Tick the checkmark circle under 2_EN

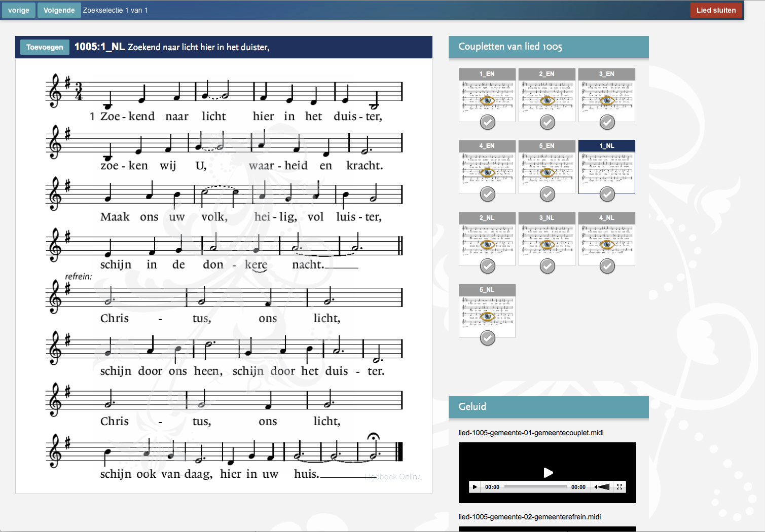[x=548, y=122]
